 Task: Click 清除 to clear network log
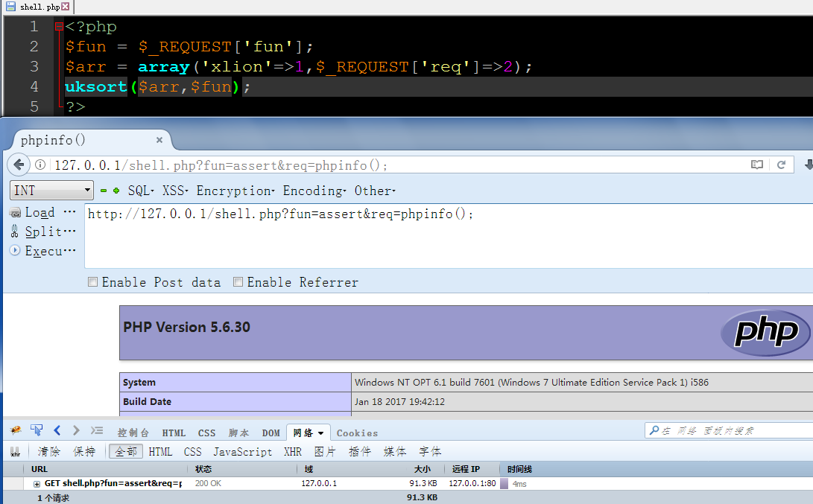48,452
